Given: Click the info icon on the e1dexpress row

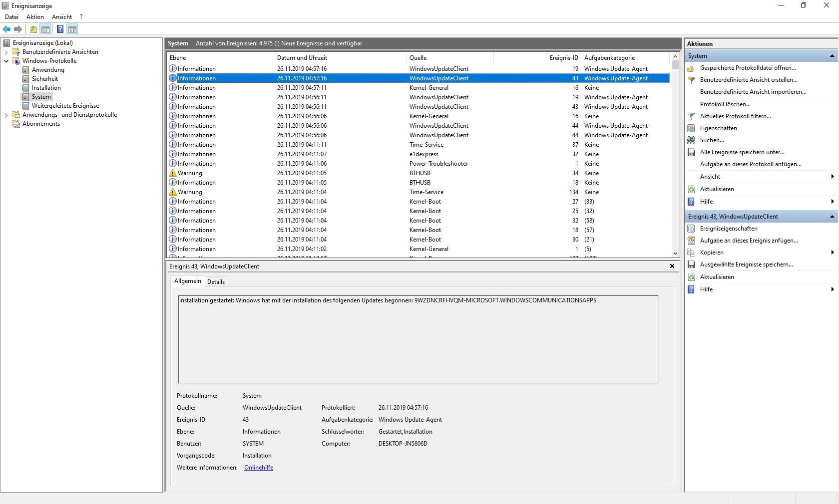Looking at the screenshot, I should click(173, 154).
